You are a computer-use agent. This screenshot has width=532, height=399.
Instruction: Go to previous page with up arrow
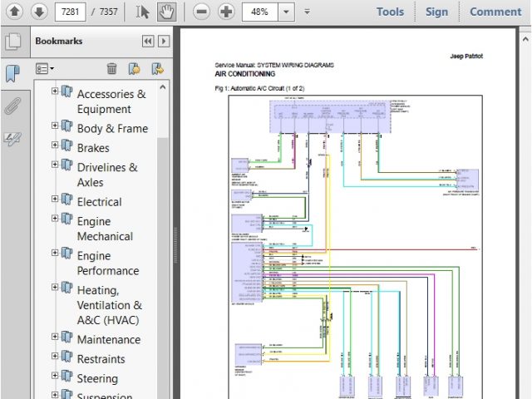click(x=14, y=12)
